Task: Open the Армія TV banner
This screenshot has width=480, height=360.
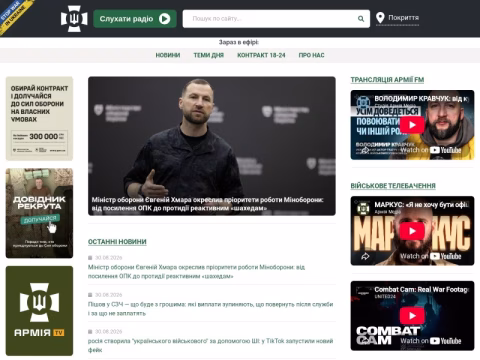Action: point(39,311)
